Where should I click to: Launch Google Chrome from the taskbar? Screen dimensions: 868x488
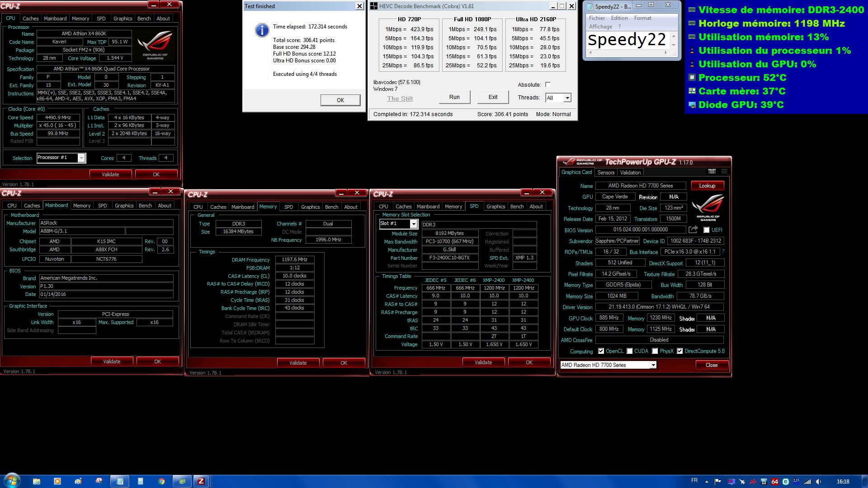point(161,481)
